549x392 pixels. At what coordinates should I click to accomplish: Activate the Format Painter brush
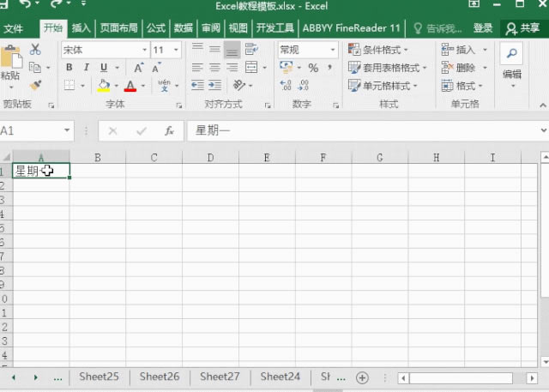tap(35, 85)
